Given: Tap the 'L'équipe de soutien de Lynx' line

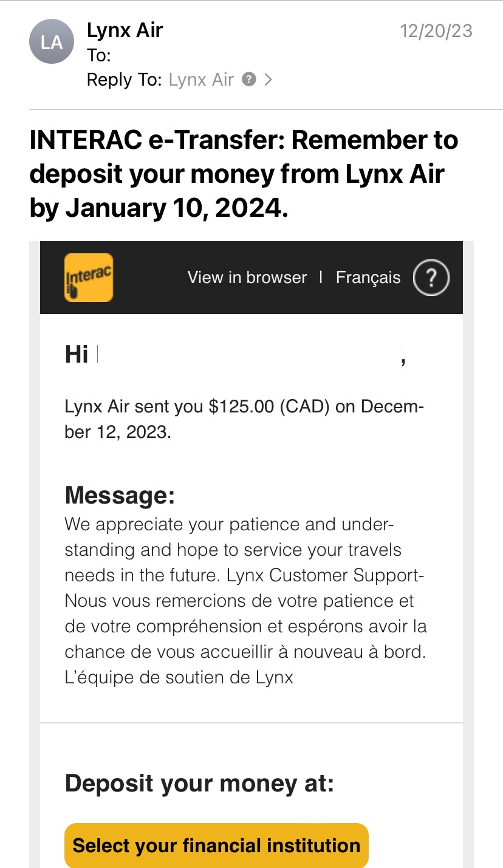Looking at the screenshot, I should pyautogui.click(x=179, y=677).
